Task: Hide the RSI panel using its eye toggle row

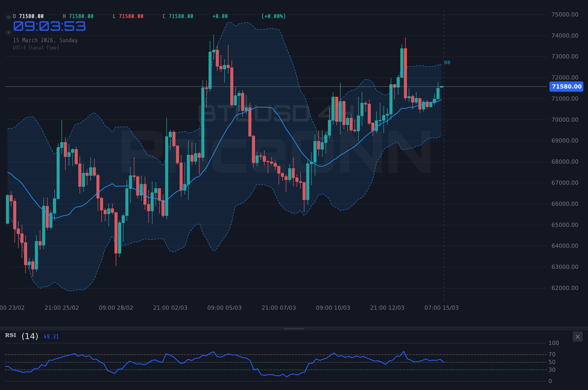Action: click(10, 336)
